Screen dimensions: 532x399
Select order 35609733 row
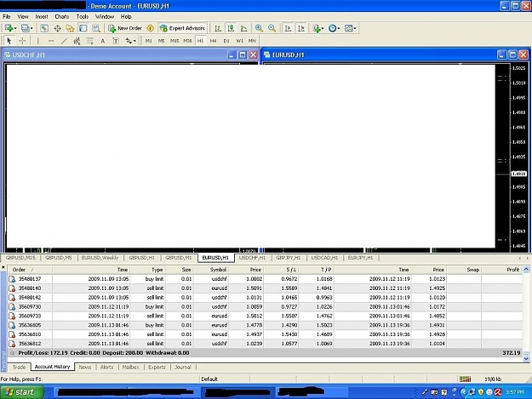point(265,316)
